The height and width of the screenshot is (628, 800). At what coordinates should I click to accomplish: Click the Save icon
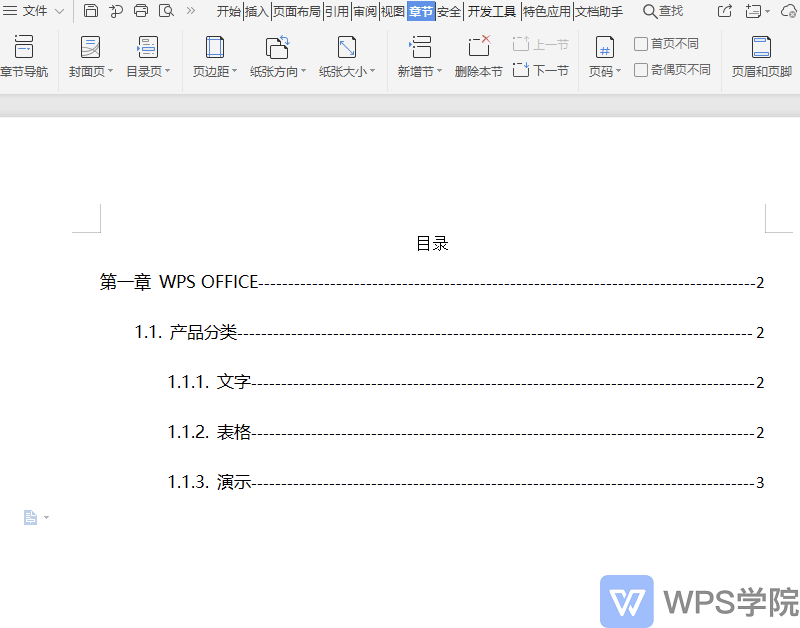pyautogui.click(x=91, y=11)
